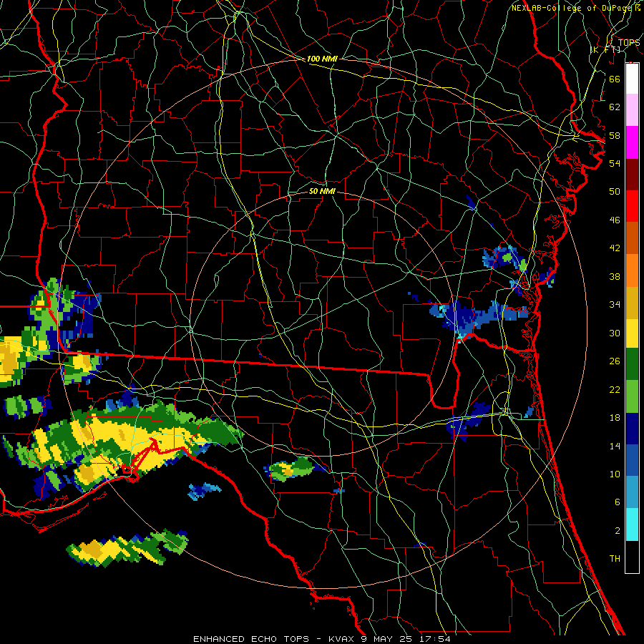Click the bright red legend swatch

[x=632, y=206]
